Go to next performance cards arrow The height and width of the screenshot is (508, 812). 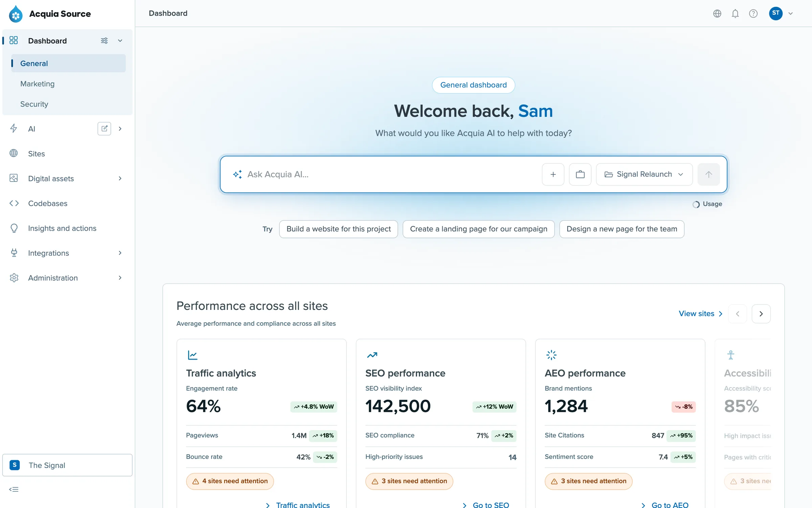[x=761, y=314]
